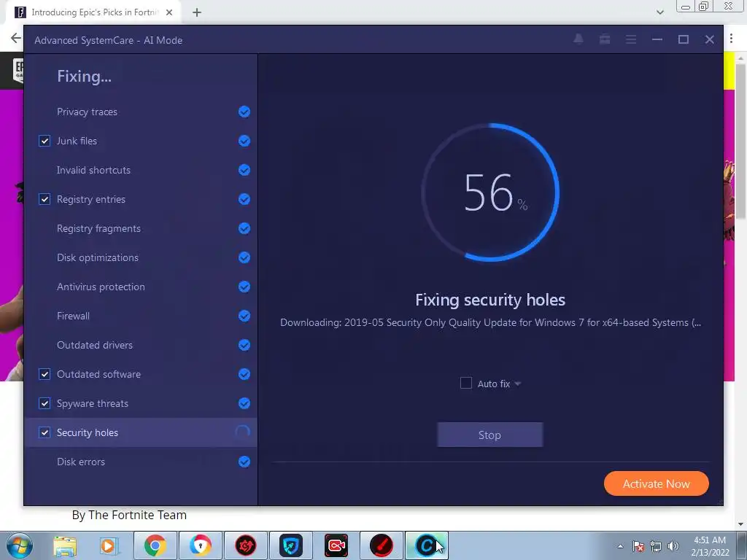Open the multicolor keyhole browser taskbar icon
This screenshot has width=747, height=560.
coord(201,545)
